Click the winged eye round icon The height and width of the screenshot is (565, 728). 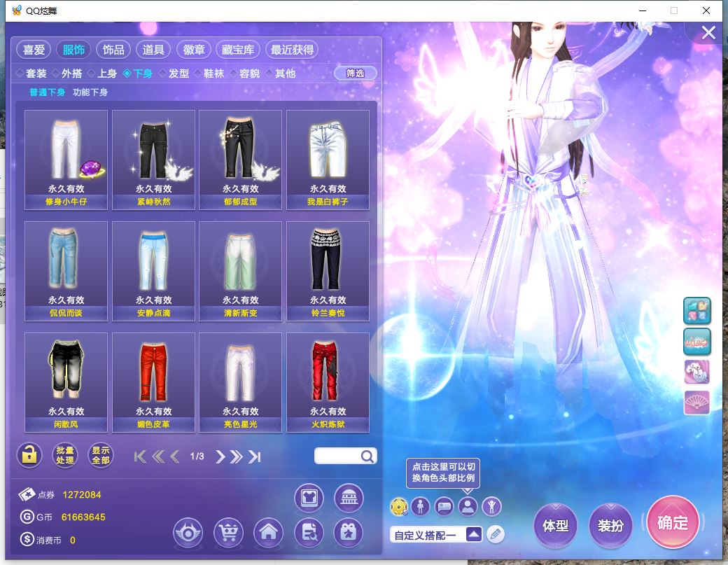coord(188,533)
